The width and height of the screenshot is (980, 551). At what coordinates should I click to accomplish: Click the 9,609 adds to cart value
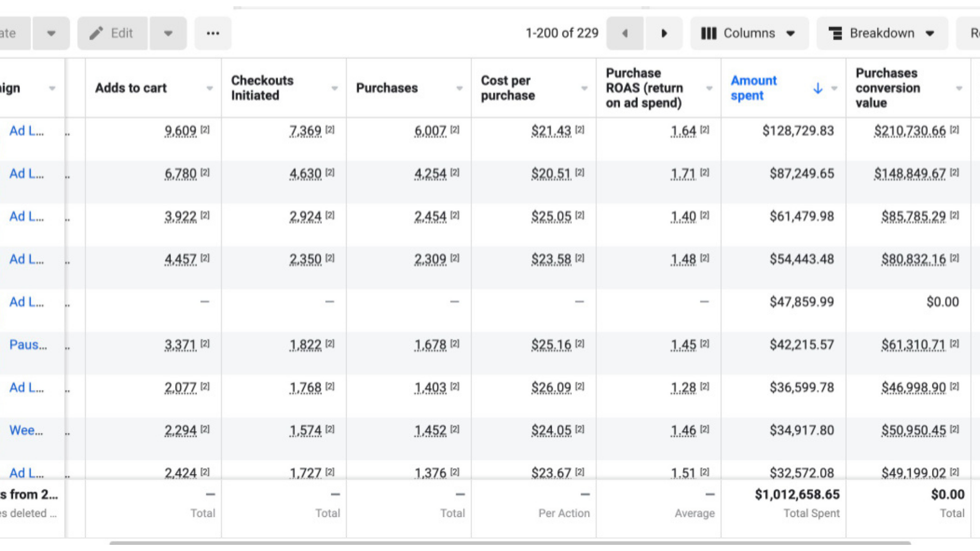pyautogui.click(x=180, y=131)
